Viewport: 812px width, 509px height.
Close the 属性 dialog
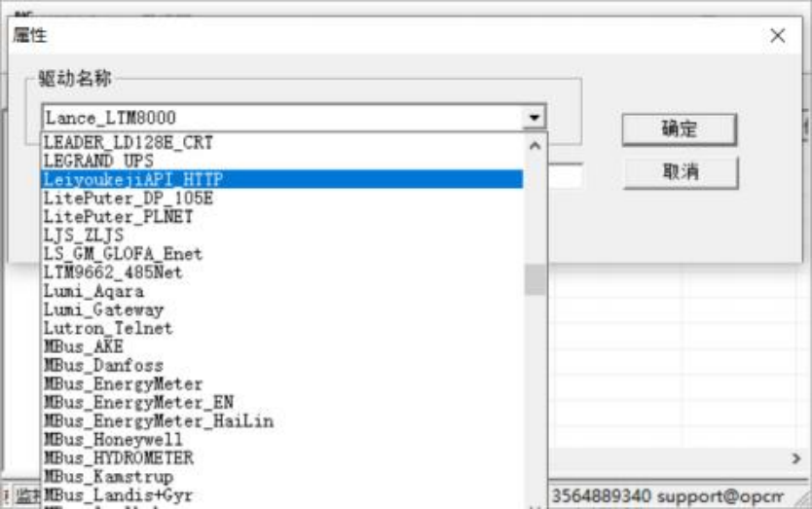(x=777, y=36)
